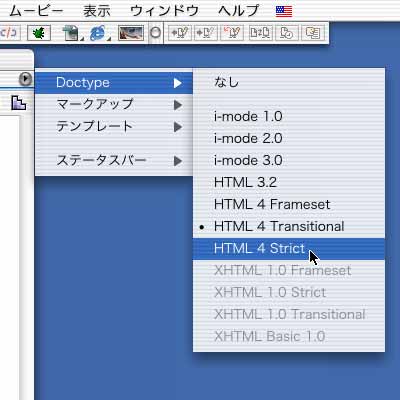The height and width of the screenshot is (400, 400).
Task: Click the last toolbar icon on right
Action: pyautogui.click(x=313, y=33)
